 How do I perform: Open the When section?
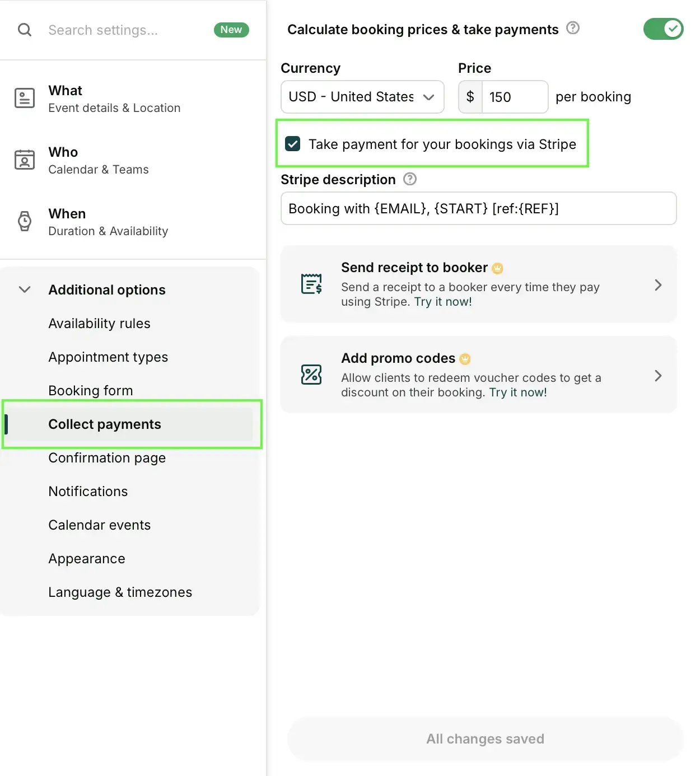click(133, 222)
